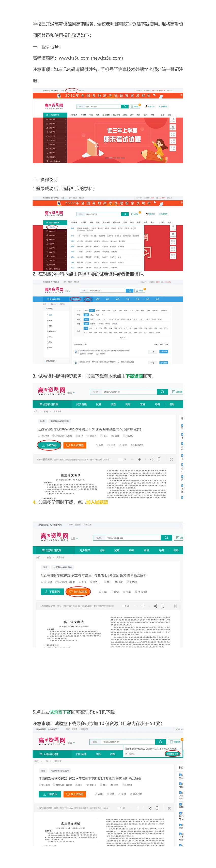216x868 pixels.
Task: Click the green 下载资源 button circled in step 3
Action: tap(49, 445)
